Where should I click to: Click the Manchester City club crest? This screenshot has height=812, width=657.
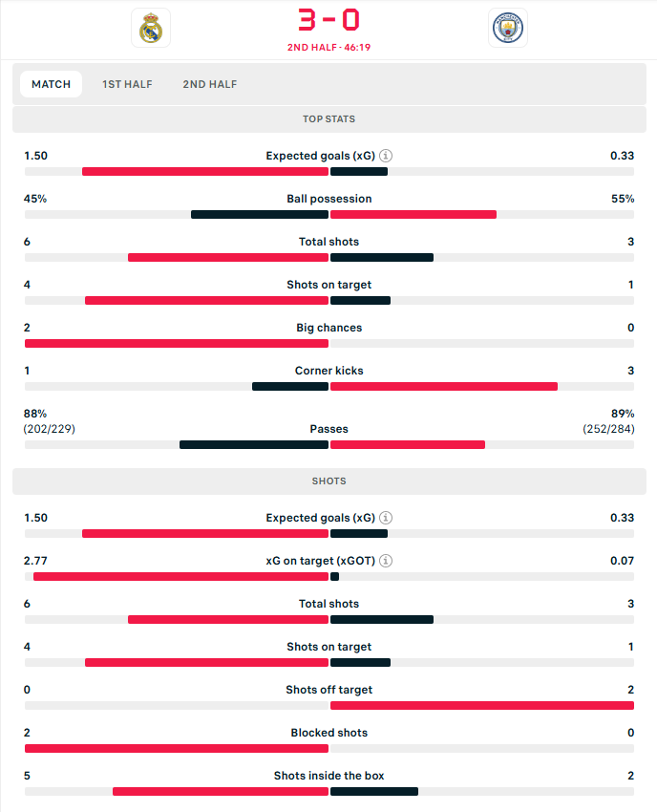pyautogui.click(x=507, y=29)
